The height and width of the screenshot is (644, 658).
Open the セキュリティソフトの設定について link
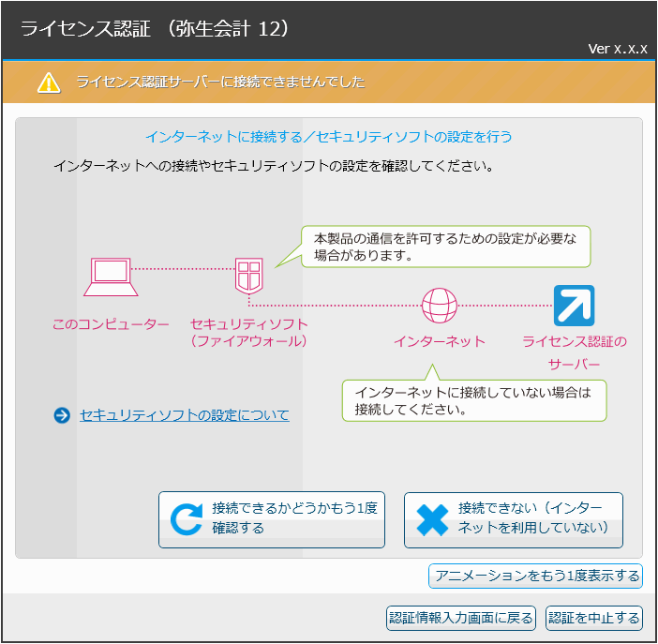185,415
